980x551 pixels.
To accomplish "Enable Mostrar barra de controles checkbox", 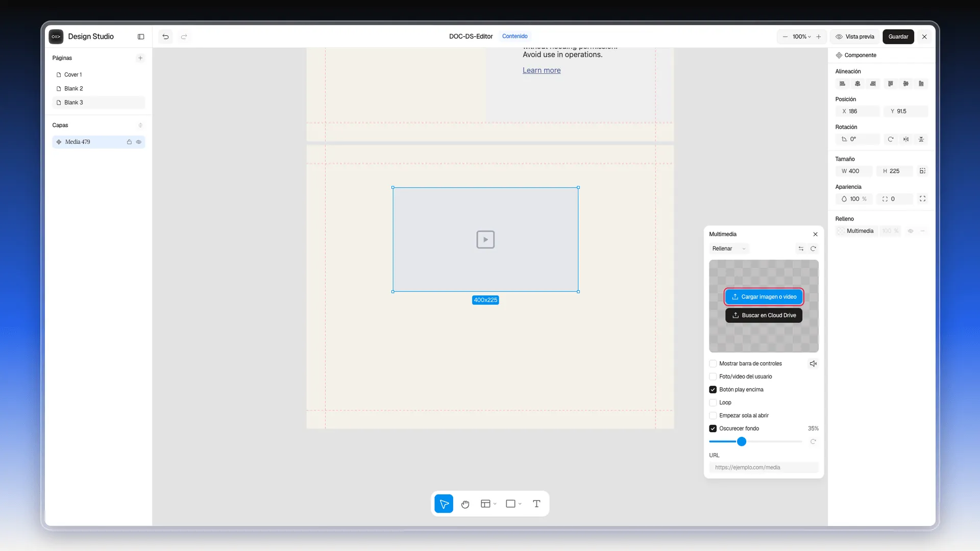I will point(713,364).
